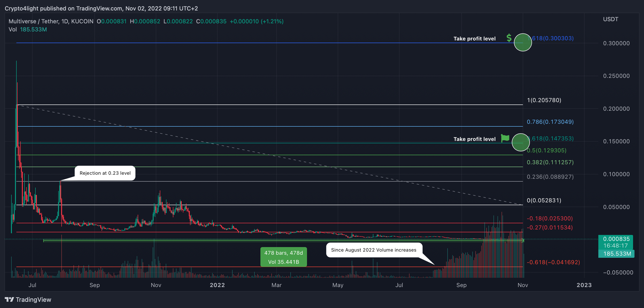
Task: Click the '2022' label on time axis
Action: pos(217,285)
